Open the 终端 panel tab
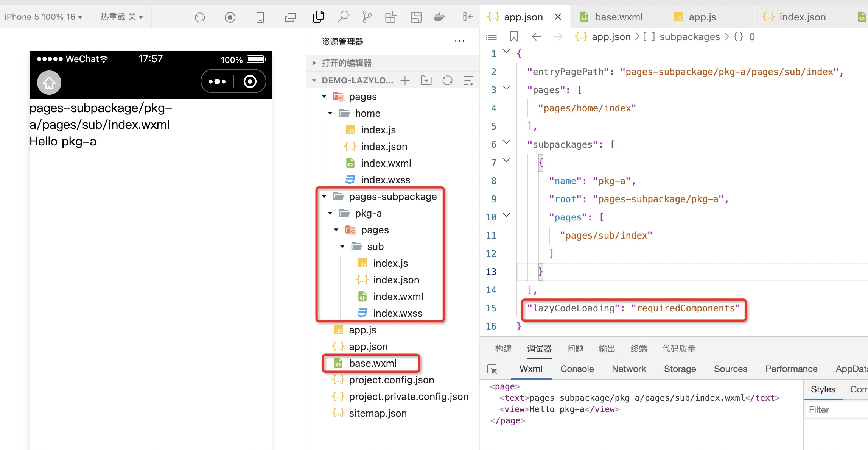 tap(639, 348)
